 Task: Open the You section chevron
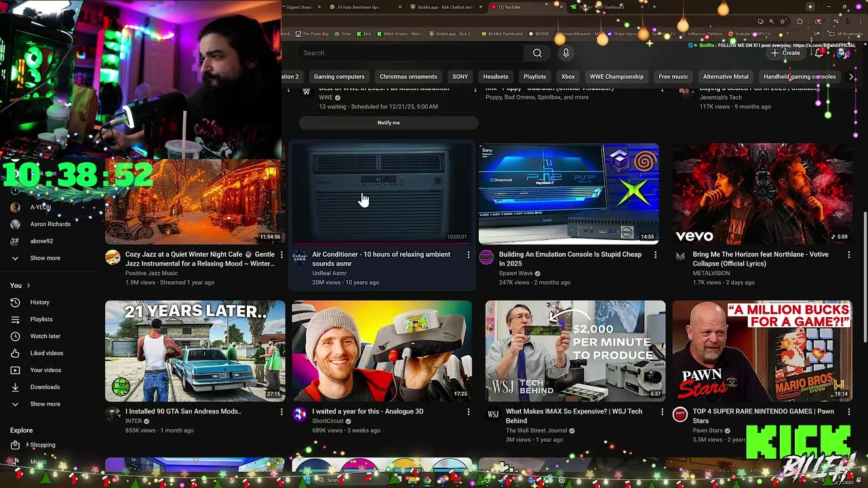(28, 285)
